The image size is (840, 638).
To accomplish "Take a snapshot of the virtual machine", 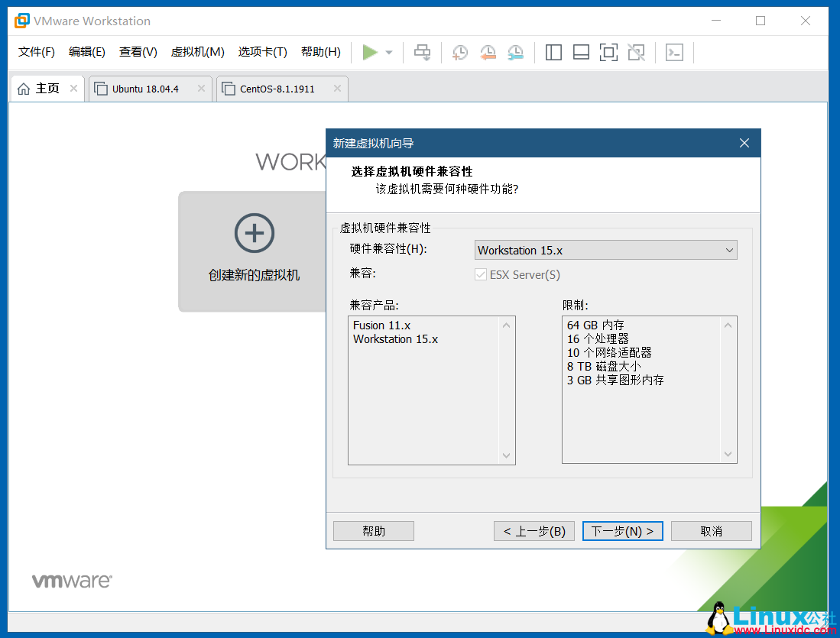I will tap(459, 52).
